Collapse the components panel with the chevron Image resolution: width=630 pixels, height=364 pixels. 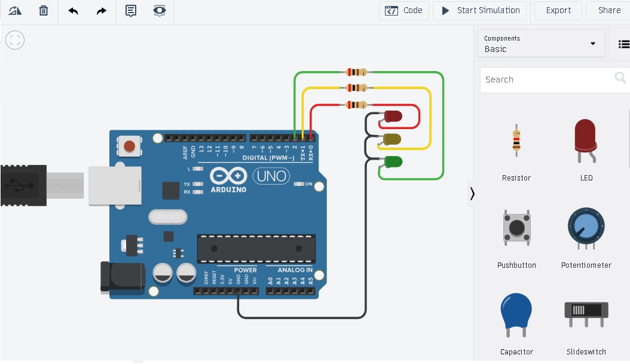tap(472, 193)
